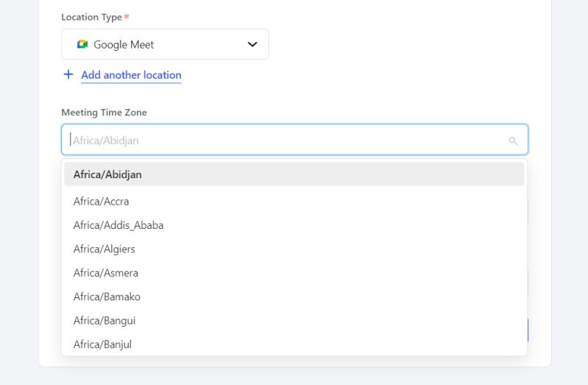Click the Location Type field label
Viewport: 588px width, 385px height.
91,17
